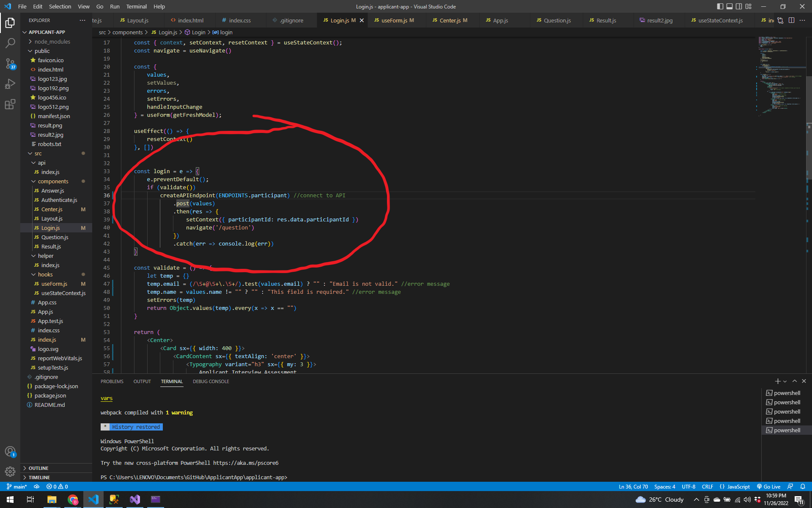Collapse the components folder
The image size is (812, 508).
pos(53,181)
